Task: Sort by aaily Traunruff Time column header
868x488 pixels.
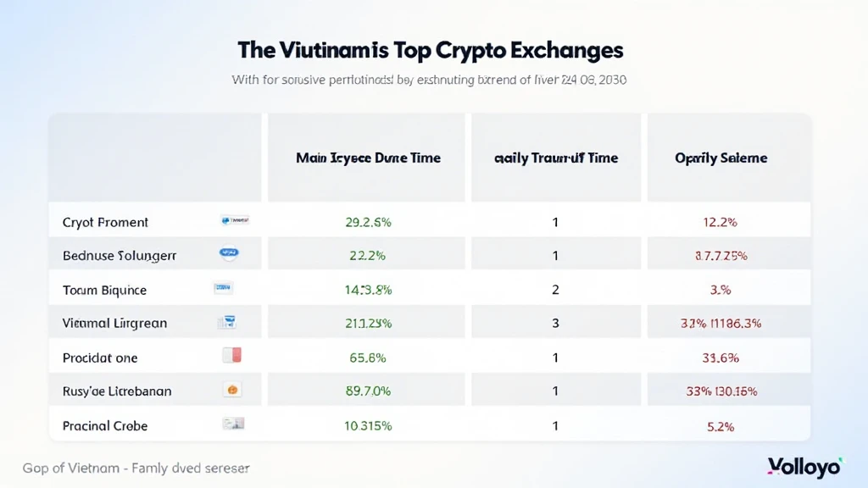Action: tap(555, 158)
